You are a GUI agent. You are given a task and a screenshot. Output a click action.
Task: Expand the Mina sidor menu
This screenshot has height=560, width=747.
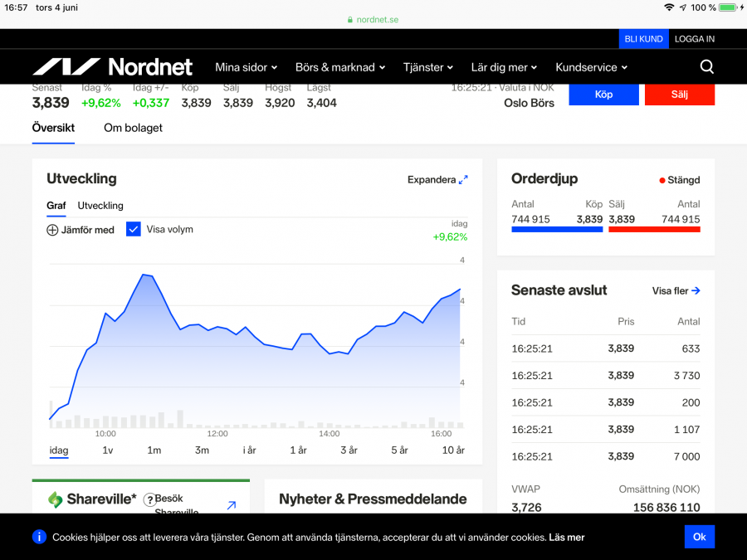[246, 67]
